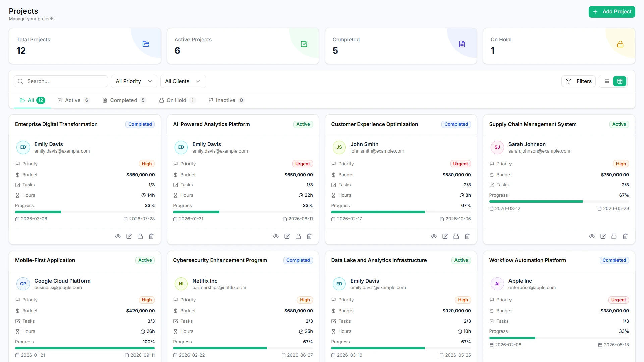Select the Inactive tab
The image size is (644, 362).
click(x=226, y=100)
